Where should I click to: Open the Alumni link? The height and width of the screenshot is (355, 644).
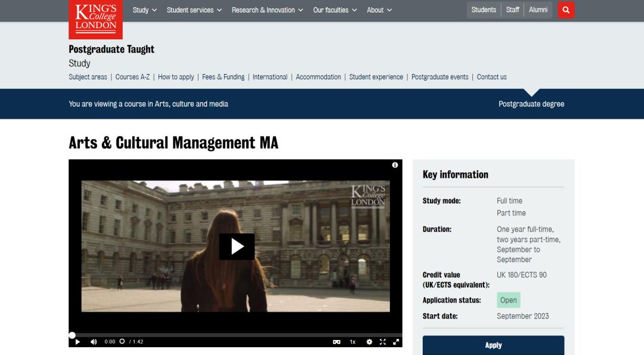(538, 10)
